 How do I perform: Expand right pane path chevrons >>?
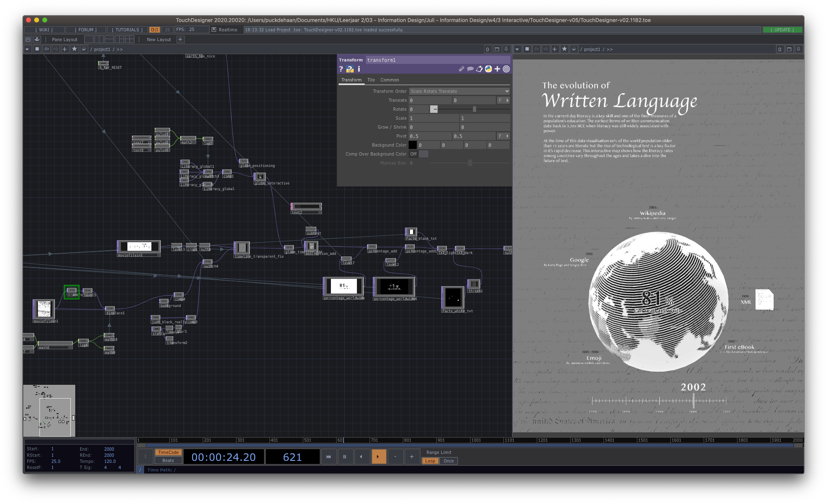click(x=609, y=49)
